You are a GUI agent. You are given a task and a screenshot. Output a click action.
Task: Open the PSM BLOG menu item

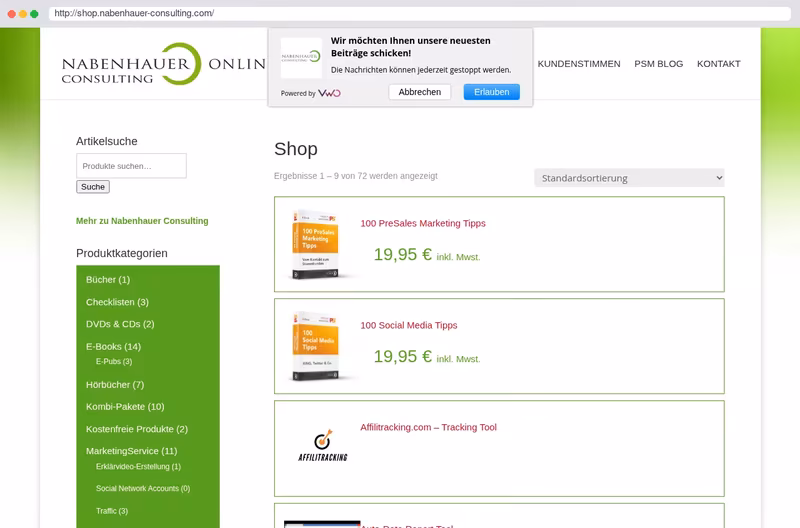click(x=658, y=64)
